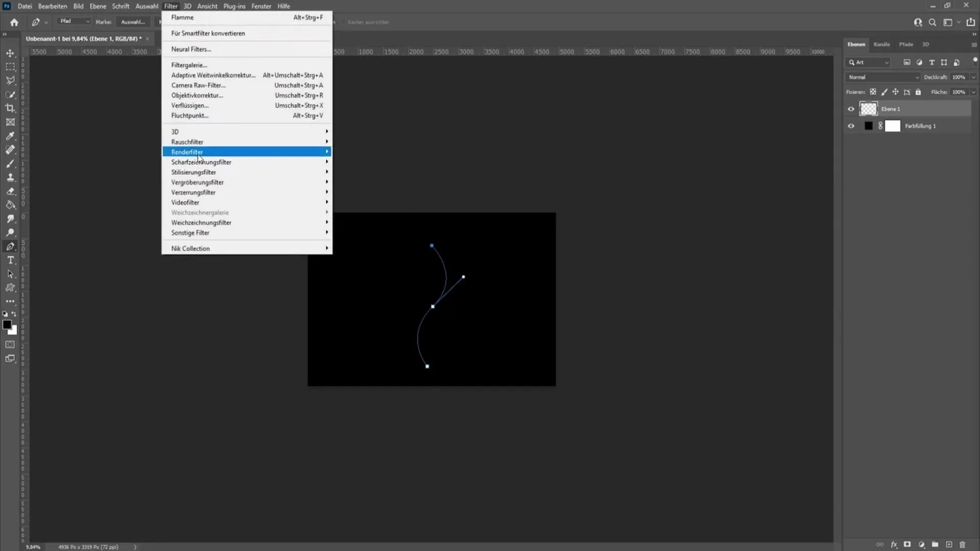
Task: Select the Rectangular Marquee tool
Action: [10, 67]
